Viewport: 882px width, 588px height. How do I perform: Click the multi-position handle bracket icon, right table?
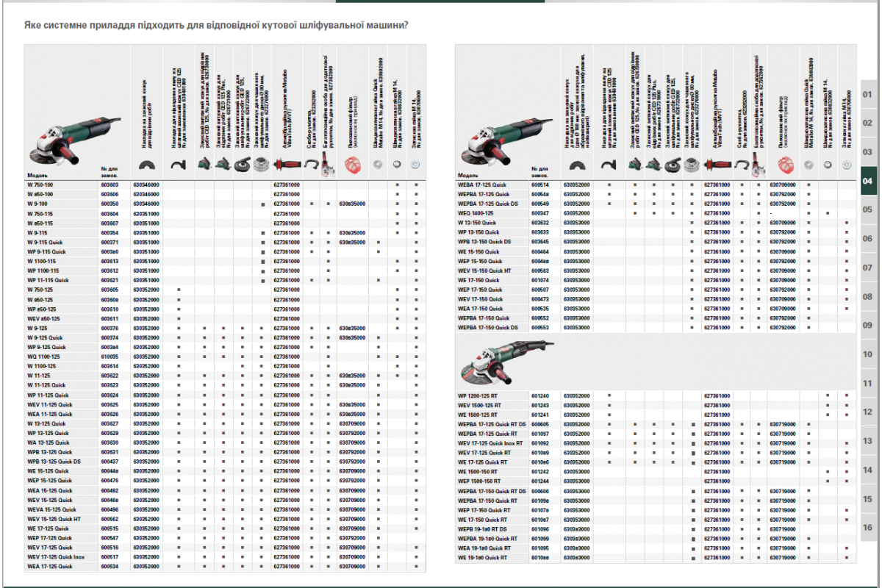point(757,165)
